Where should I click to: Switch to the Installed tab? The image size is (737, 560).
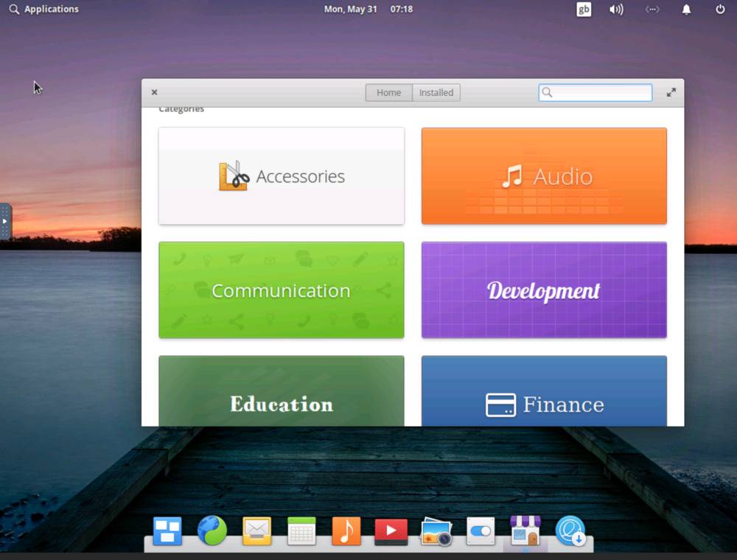[436, 93]
